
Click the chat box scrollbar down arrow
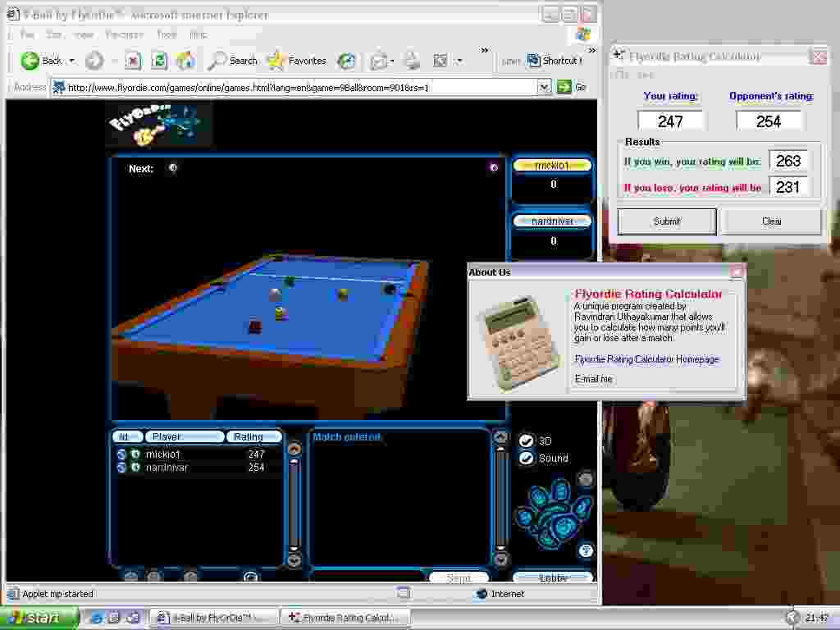coord(500,559)
